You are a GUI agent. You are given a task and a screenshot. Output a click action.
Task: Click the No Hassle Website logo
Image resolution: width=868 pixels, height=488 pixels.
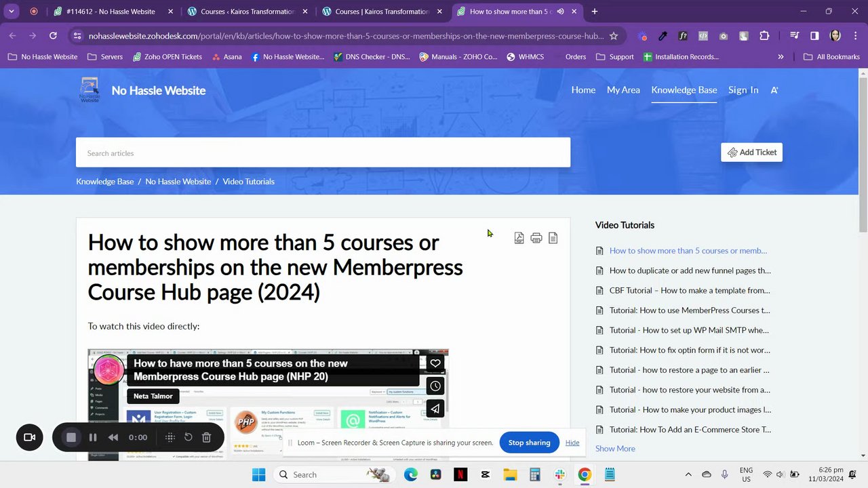(x=90, y=90)
